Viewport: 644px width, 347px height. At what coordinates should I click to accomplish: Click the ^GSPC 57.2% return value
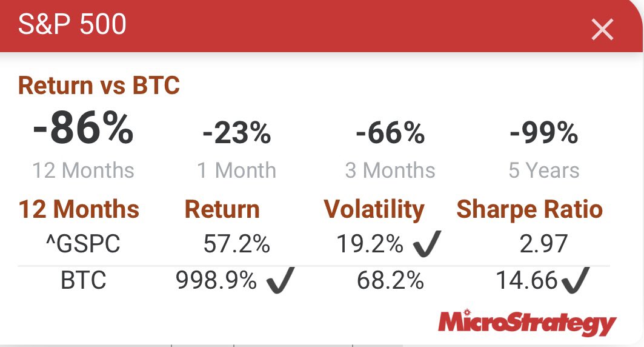pyautogui.click(x=236, y=244)
